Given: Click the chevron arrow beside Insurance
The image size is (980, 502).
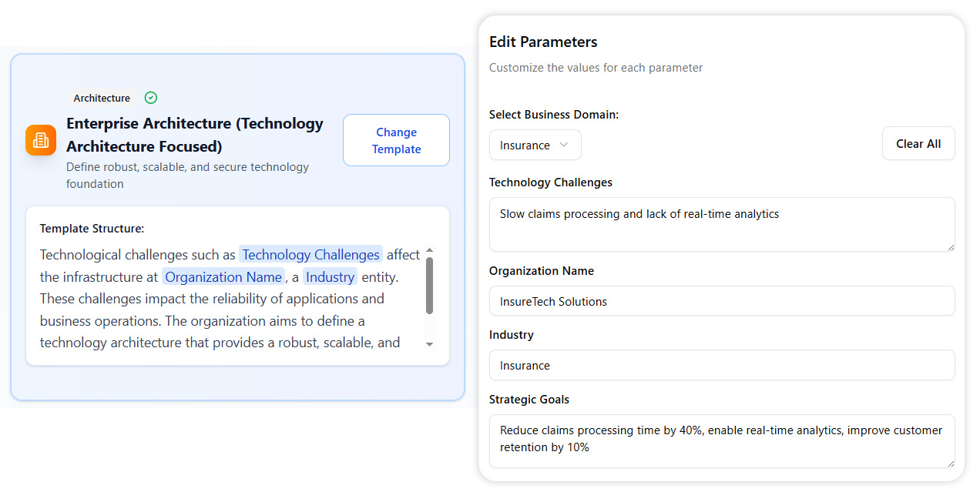Looking at the screenshot, I should coord(564,145).
